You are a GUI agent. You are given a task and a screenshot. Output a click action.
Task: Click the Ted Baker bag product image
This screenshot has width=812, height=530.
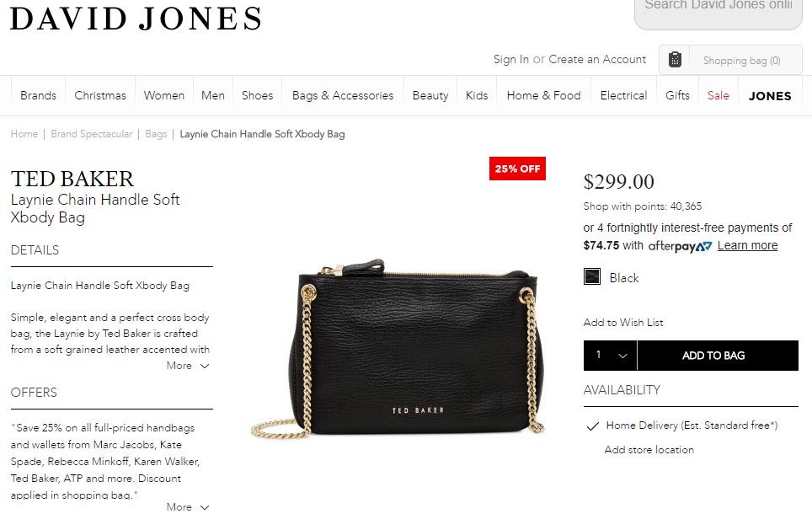click(398, 349)
